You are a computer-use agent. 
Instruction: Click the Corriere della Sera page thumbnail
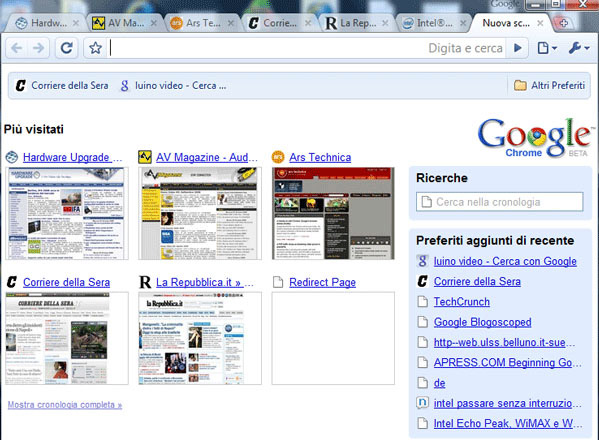point(67,338)
